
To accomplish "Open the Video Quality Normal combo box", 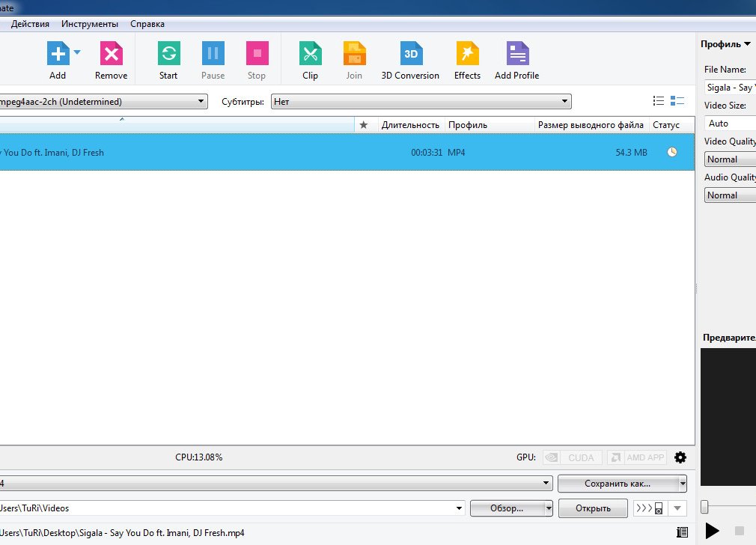I will pyautogui.click(x=730, y=159).
